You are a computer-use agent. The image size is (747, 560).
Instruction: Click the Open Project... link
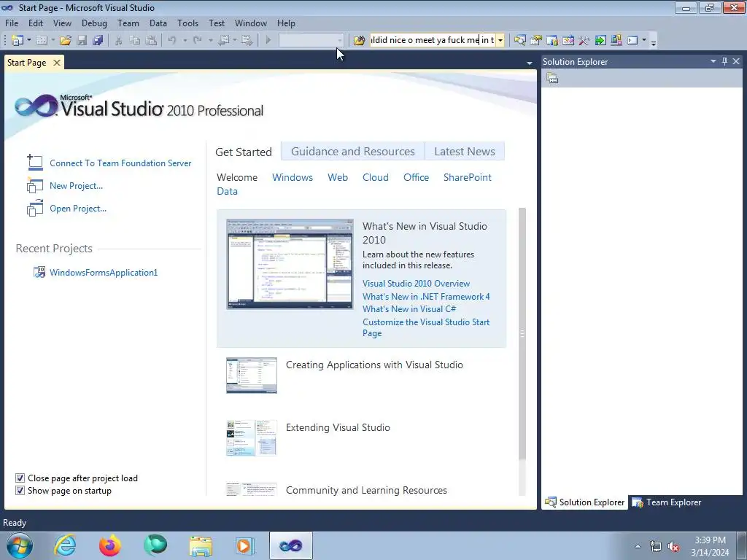pyautogui.click(x=78, y=208)
